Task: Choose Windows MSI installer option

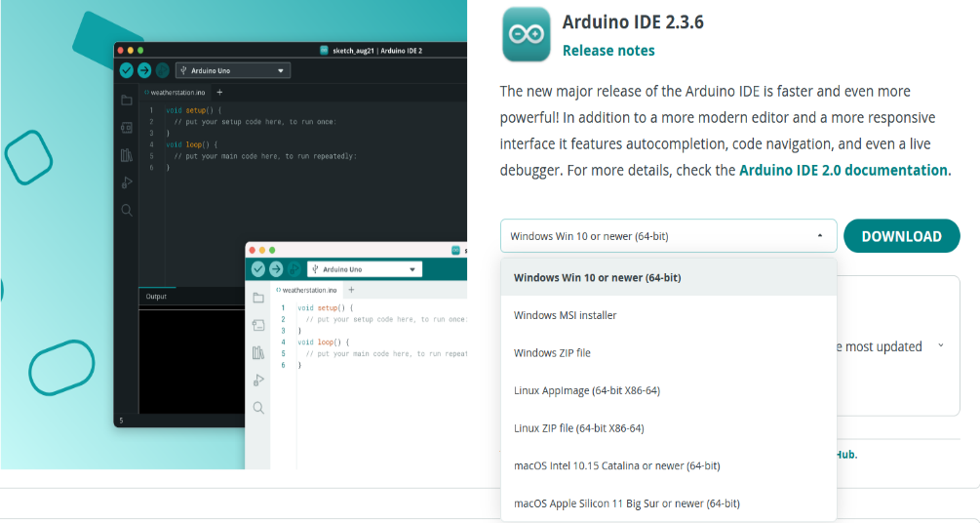Action: (669, 315)
